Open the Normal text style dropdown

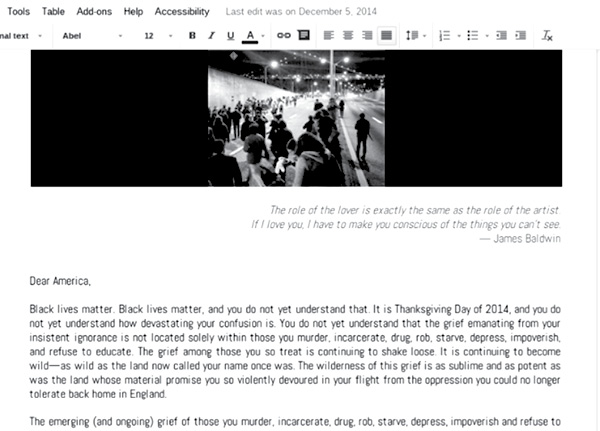(x=22, y=36)
